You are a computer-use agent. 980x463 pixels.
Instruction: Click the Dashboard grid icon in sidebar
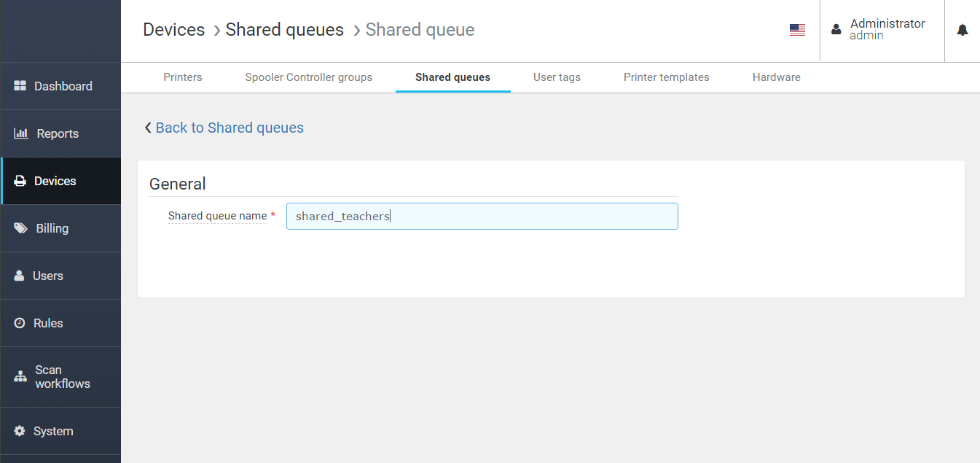pos(20,86)
